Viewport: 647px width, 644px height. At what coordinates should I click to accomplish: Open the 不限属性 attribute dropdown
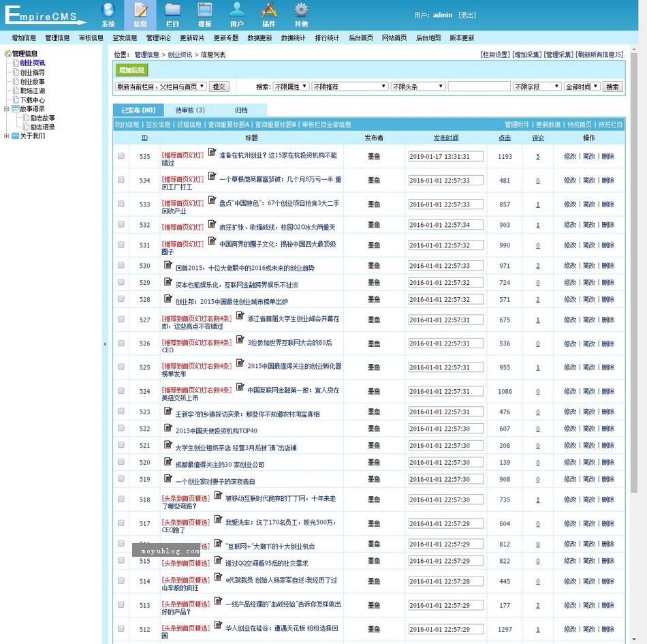click(x=291, y=87)
